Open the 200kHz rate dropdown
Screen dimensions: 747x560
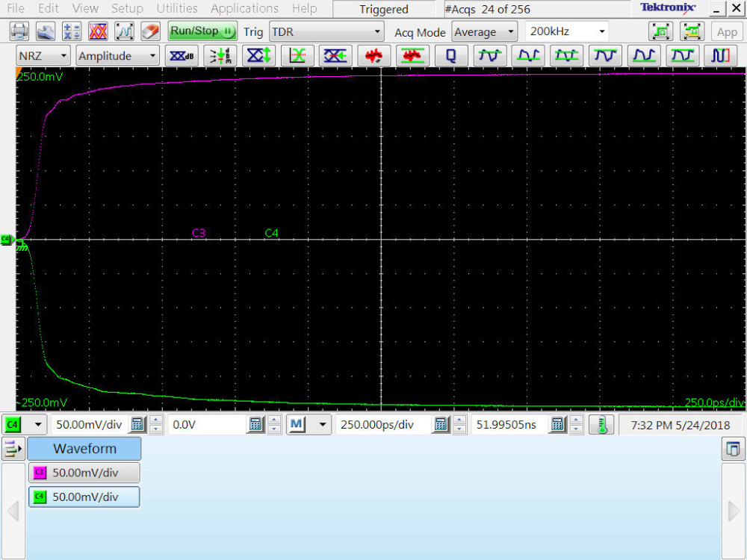point(568,31)
